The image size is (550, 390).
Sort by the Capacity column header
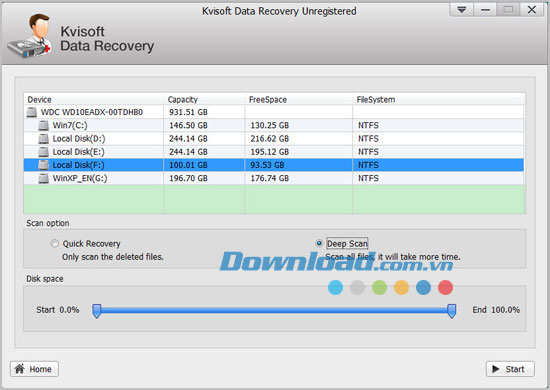204,100
